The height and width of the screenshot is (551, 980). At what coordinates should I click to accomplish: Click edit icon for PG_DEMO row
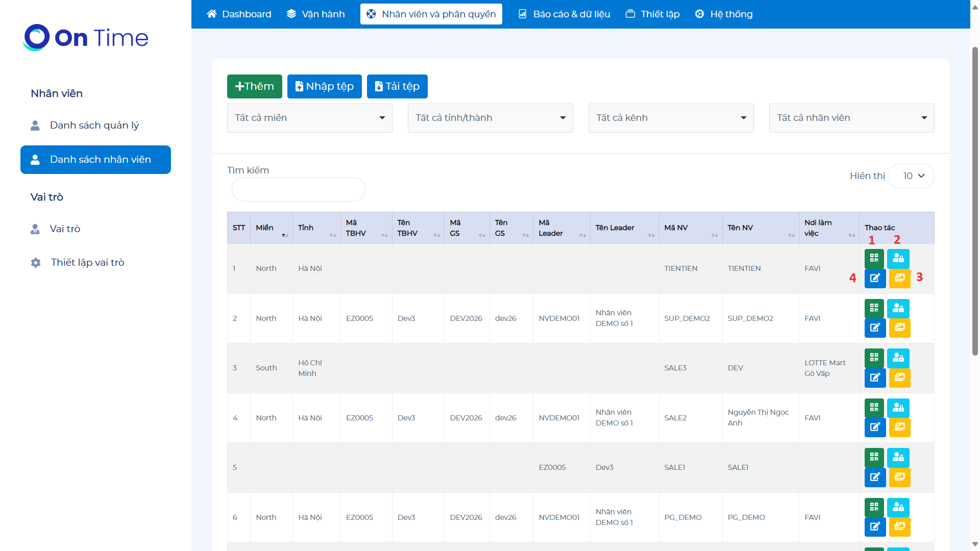coord(875,527)
